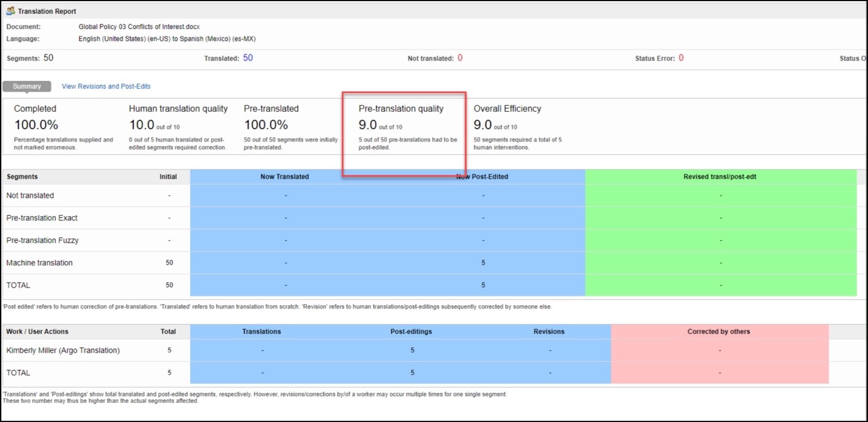Click the pink Corrected by others header
Image resolution: width=868 pixels, height=422 pixels.
[719, 332]
